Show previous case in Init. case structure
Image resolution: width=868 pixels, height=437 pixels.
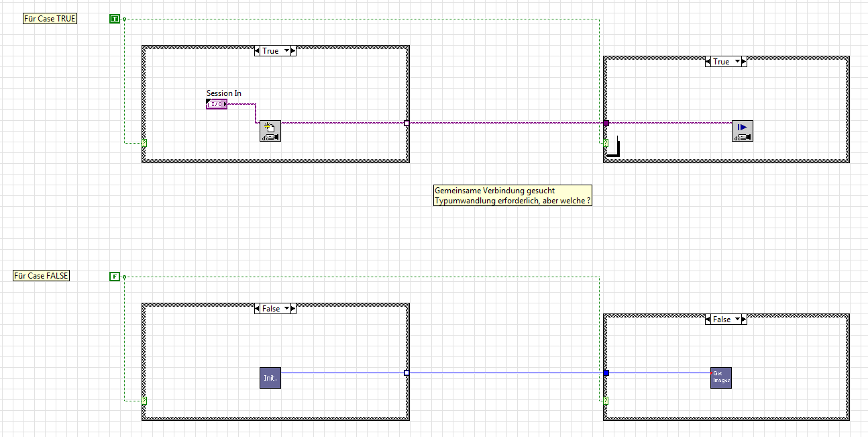258,309
